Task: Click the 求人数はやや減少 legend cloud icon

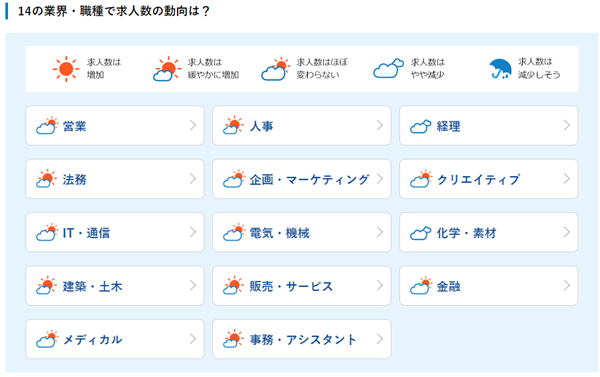Action: coord(388,69)
